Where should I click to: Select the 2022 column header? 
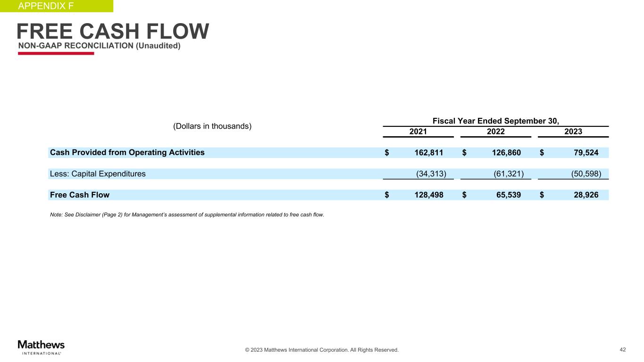495,132
